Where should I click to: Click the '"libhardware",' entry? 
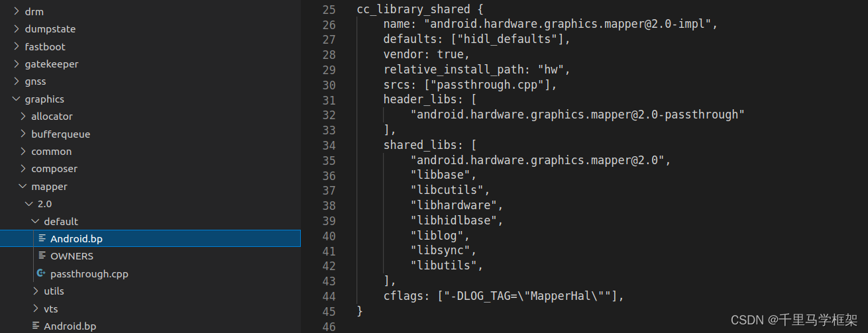point(457,206)
